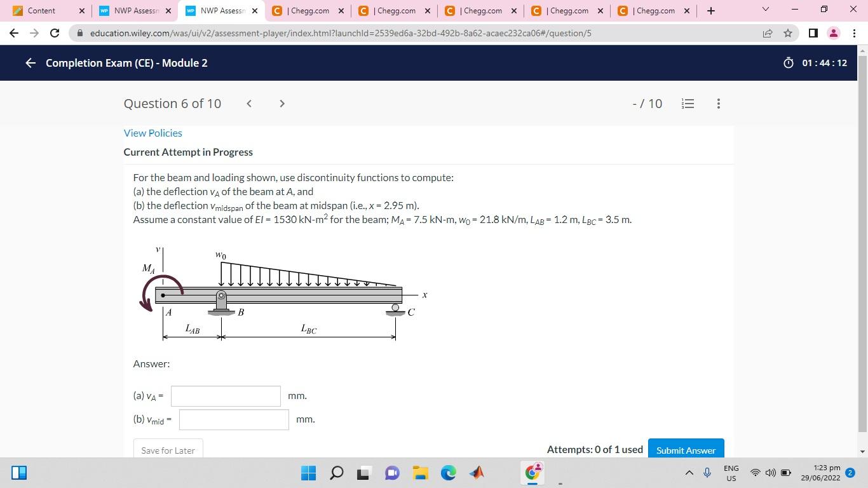Go back a question using the left chevron
Image resolution: width=868 pixels, height=488 pixels.
click(x=248, y=103)
